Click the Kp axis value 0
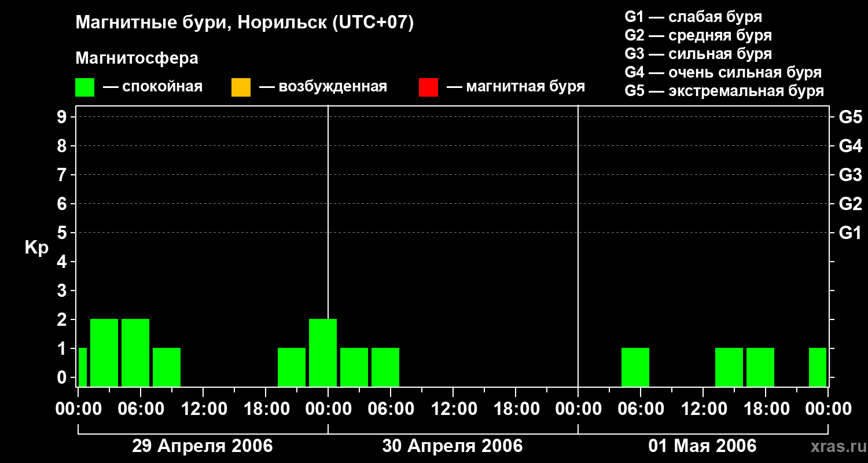Viewport: 868px width, 463px height. [62, 377]
